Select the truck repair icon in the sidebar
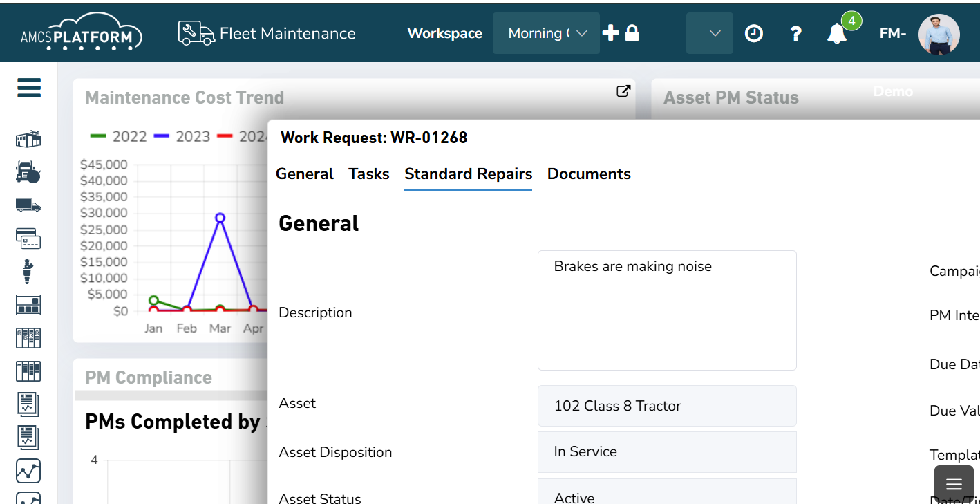The image size is (980, 504). (28, 172)
